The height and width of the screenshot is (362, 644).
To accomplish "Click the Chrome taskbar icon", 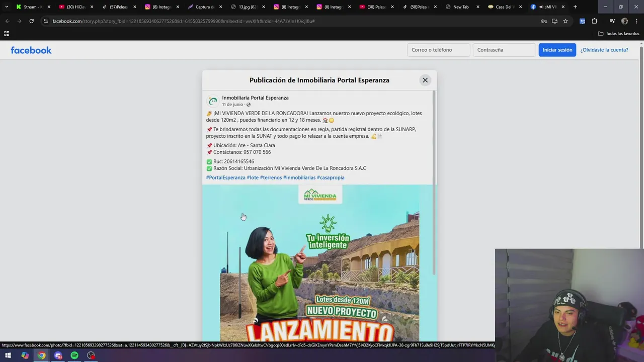I will pyautogui.click(x=41, y=355).
